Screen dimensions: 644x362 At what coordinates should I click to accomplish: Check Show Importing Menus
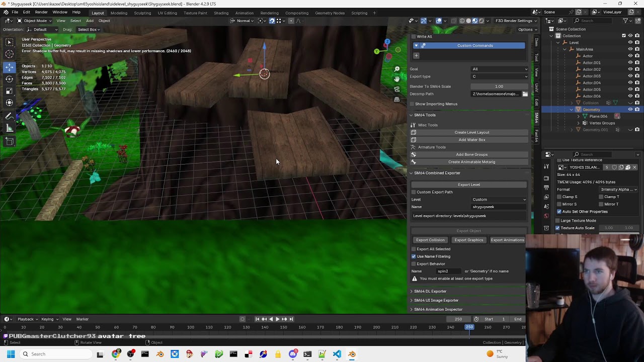[412, 104]
